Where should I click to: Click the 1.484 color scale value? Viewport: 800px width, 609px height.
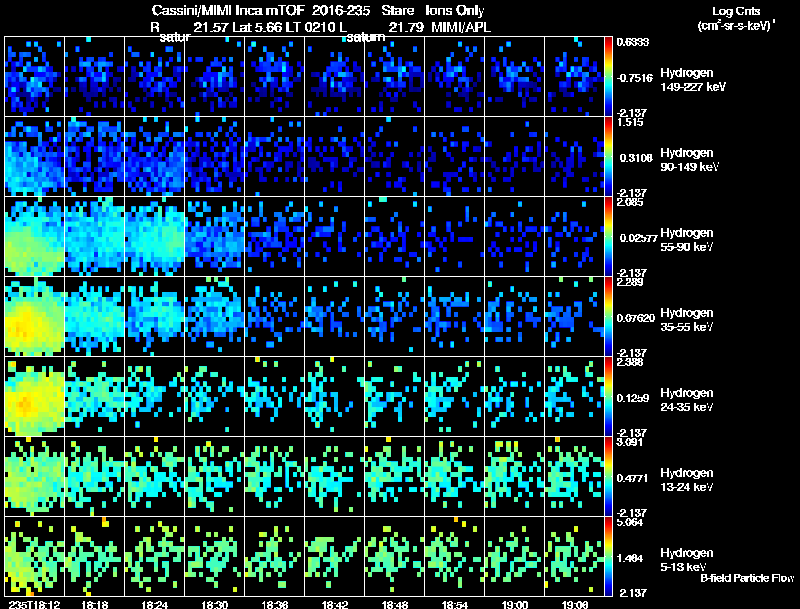click(630, 559)
